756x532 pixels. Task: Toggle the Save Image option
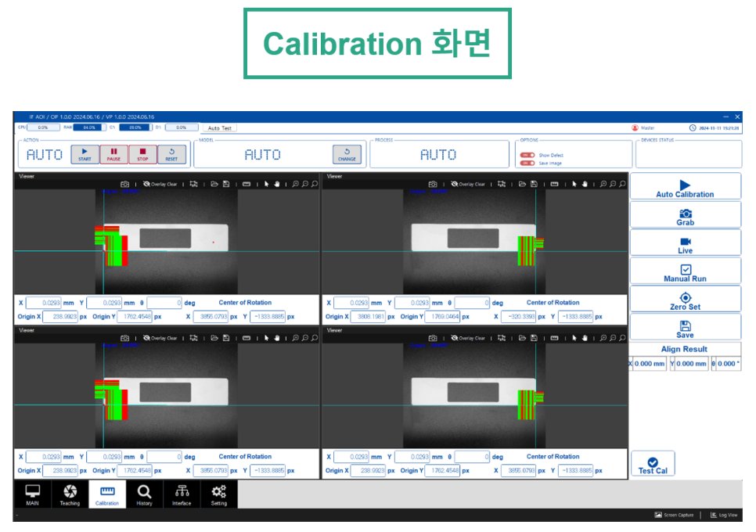tap(527, 163)
